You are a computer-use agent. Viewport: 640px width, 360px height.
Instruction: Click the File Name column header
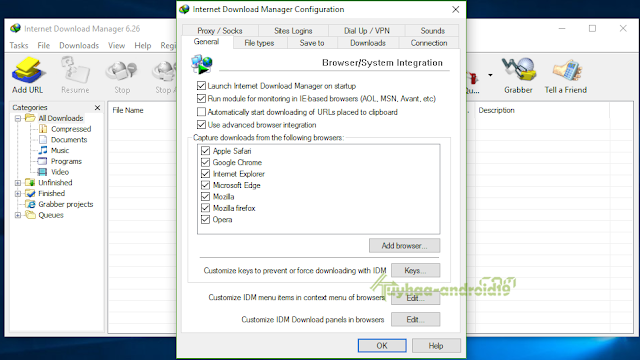[128, 110]
